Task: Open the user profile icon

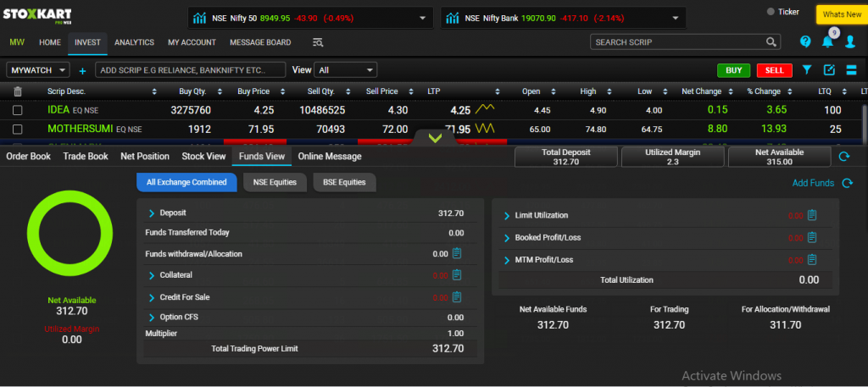Action: coord(850,41)
